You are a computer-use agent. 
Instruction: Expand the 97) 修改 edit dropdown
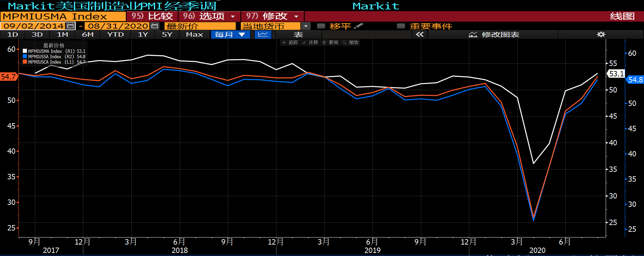click(272, 16)
